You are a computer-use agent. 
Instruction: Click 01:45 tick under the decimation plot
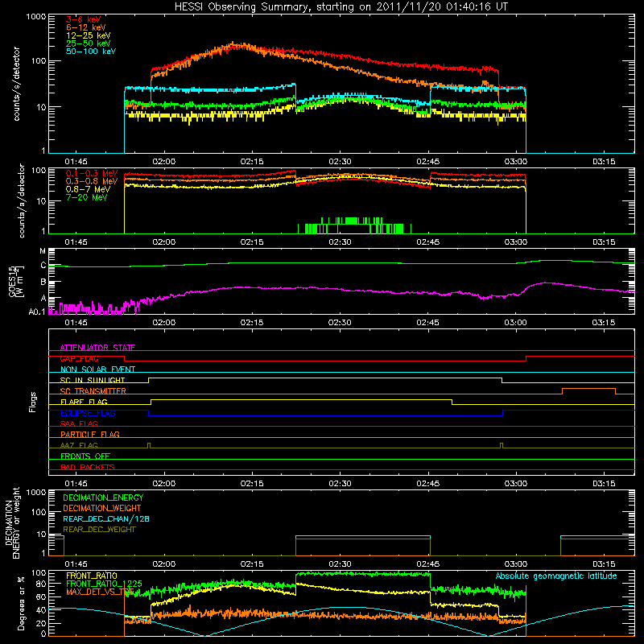tap(76, 564)
